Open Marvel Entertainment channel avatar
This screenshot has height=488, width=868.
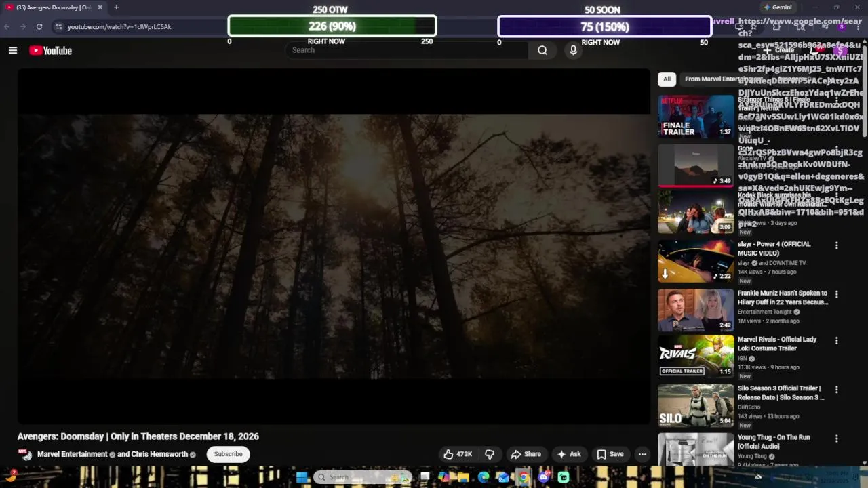(25, 454)
